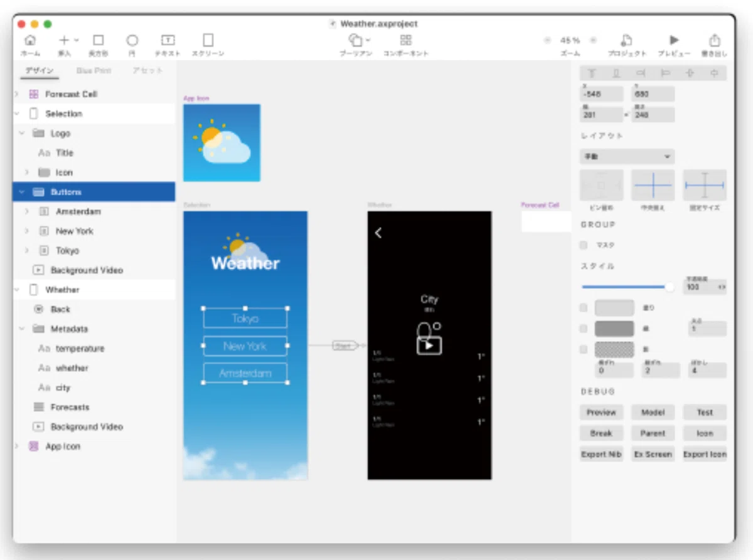The width and height of the screenshot is (753, 560).
Task: Click the Component grid icon
Action: point(406,41)
